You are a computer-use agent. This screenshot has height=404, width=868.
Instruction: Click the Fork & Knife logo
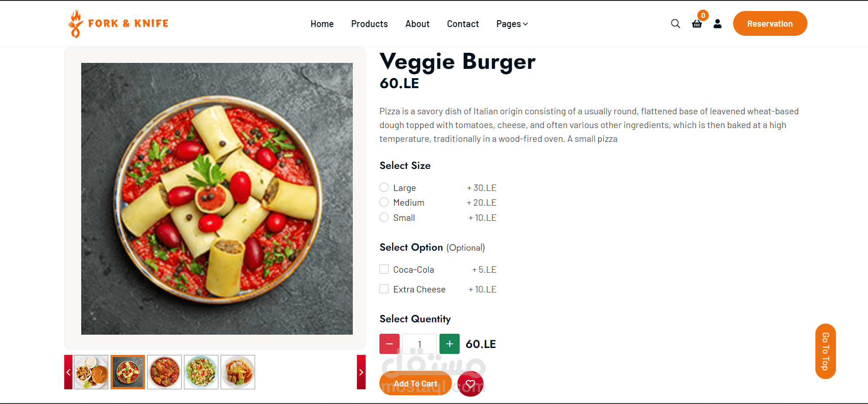point(118,23)
